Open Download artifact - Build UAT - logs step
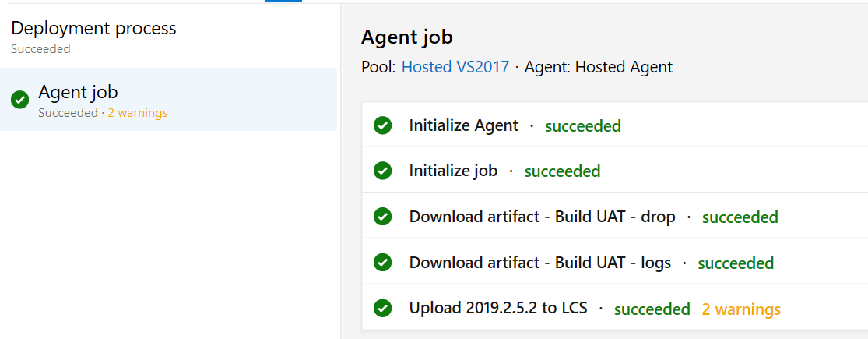The height and width of the screenshot is (339, 868). click(614, 262)
